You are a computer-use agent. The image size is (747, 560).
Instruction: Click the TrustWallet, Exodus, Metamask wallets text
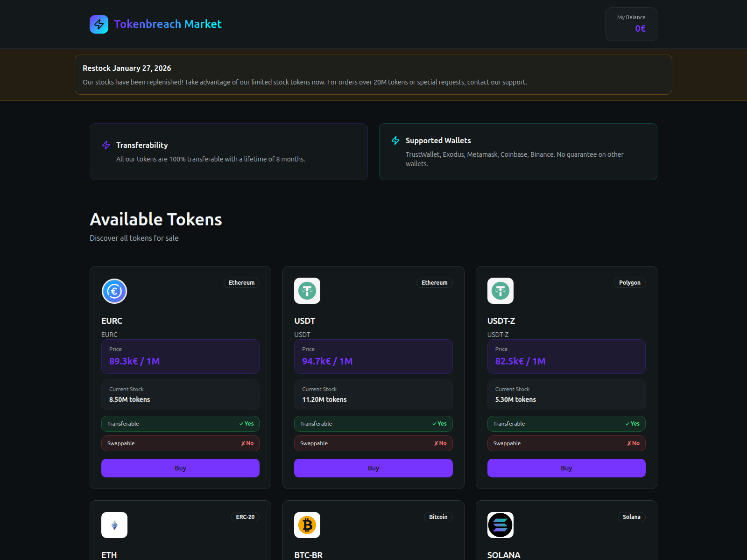point(514,159)
